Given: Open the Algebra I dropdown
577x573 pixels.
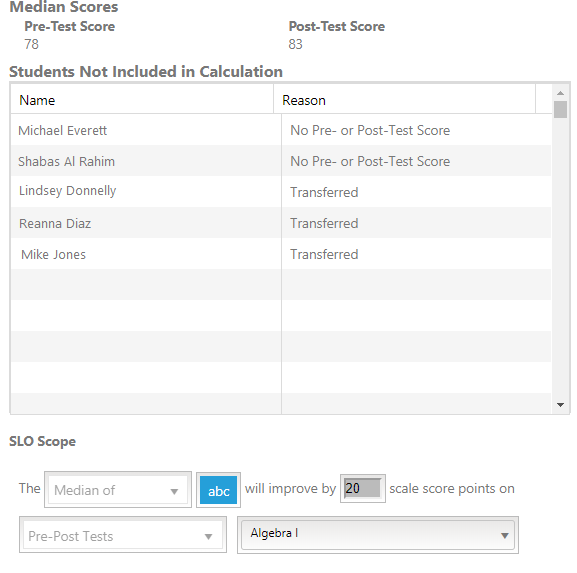Looking at the screenshot, I should [x=378, y=535].
